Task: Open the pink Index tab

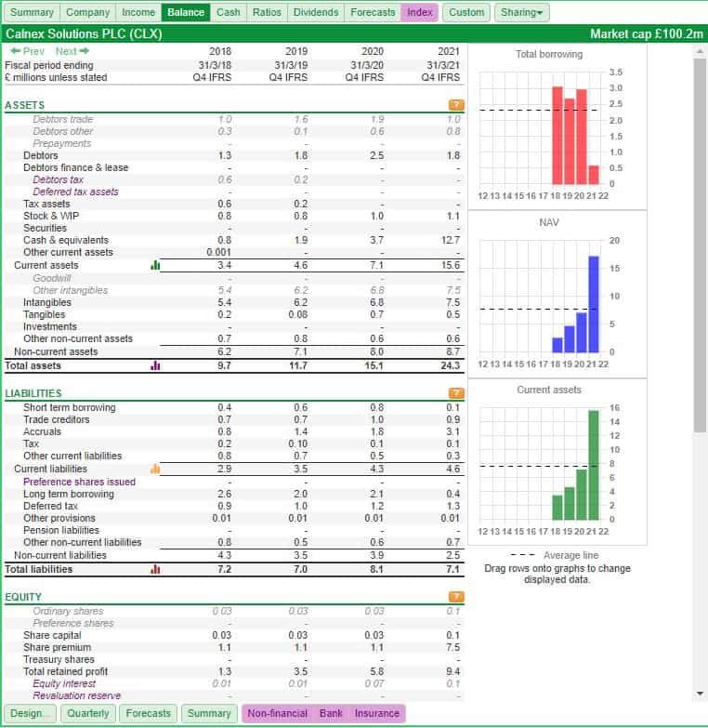Action: [x=419, y=12]
